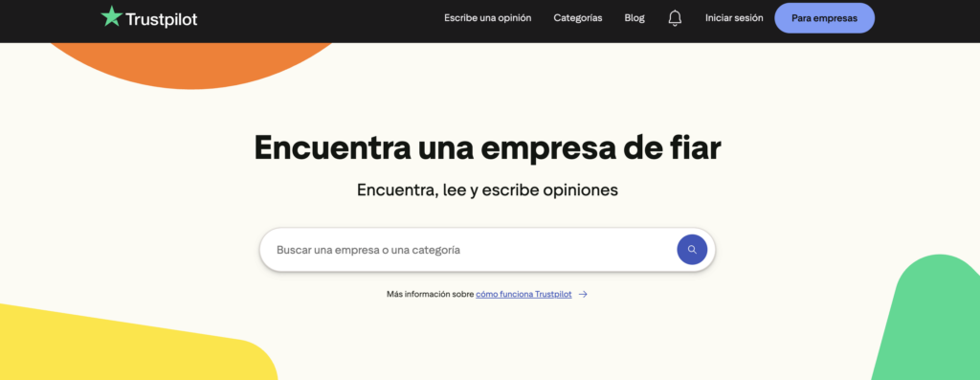Screen dimensions: 980x380
Task: Click the Más información sobre text
Action: 430,295
